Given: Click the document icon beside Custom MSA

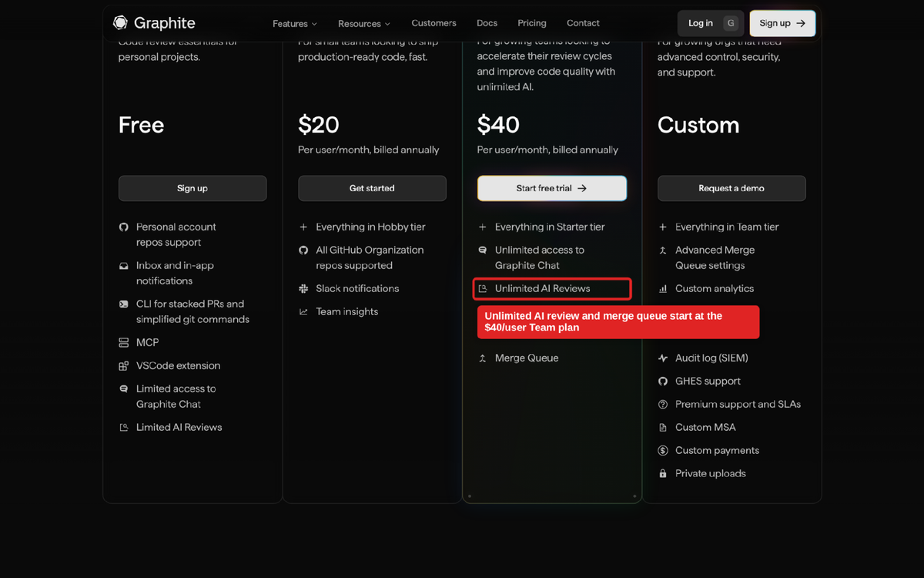Looking at the screenshot, I should pos(663,427).
